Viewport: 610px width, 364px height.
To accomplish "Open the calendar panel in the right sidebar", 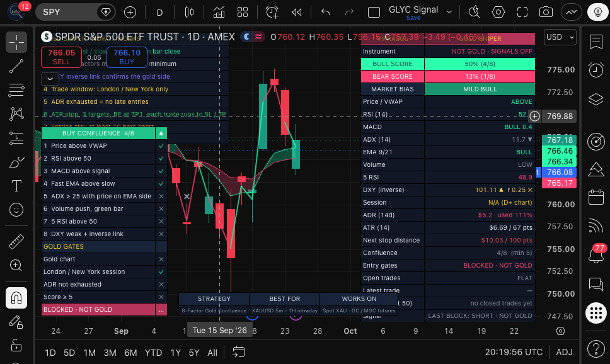I will pos(596,197).
